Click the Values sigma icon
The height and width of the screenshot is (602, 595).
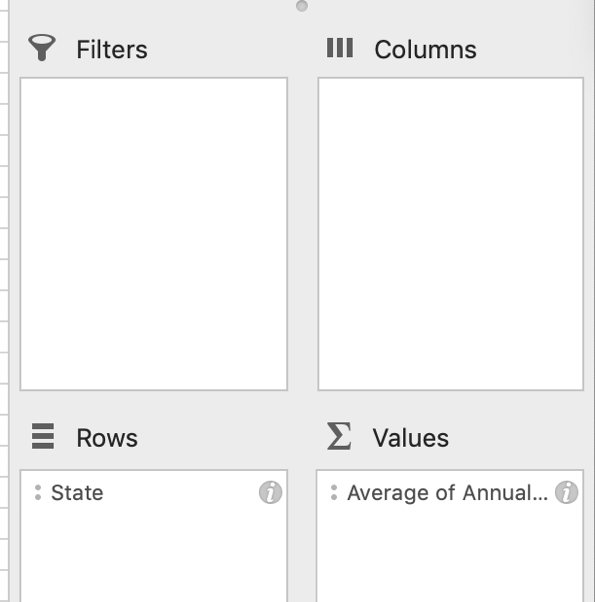coord(339,436)
